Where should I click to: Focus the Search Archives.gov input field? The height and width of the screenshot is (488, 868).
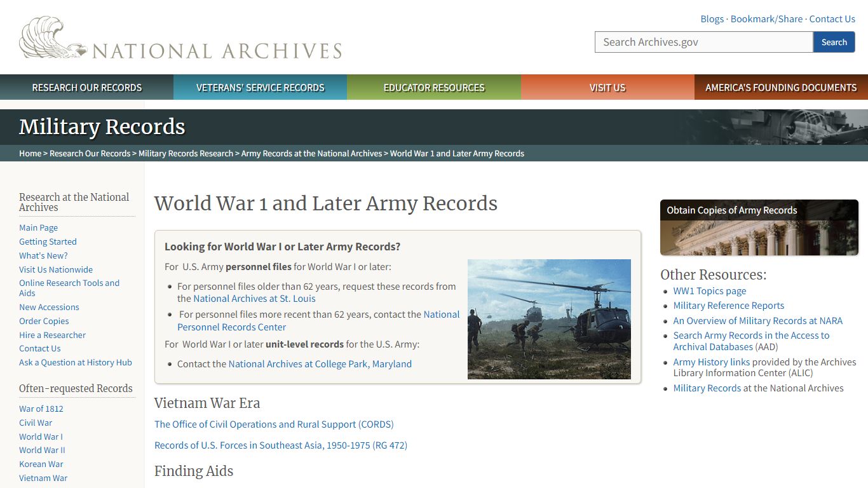click(704, 42)
